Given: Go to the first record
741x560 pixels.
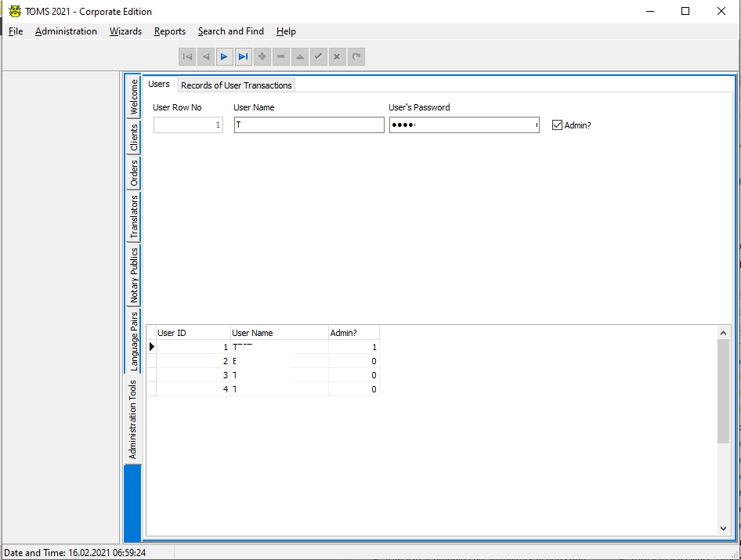Looking at the screenshot, I should coord(186,56).
